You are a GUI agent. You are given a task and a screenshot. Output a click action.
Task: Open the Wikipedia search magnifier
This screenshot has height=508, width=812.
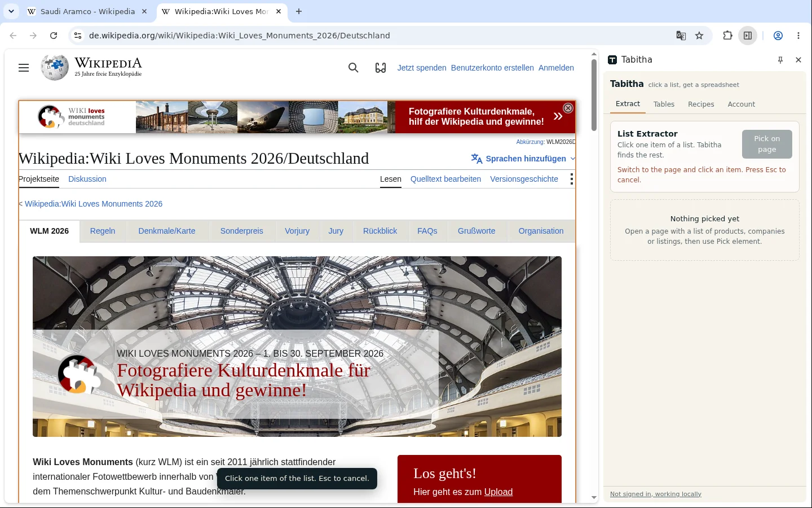[x=354, y=68]
